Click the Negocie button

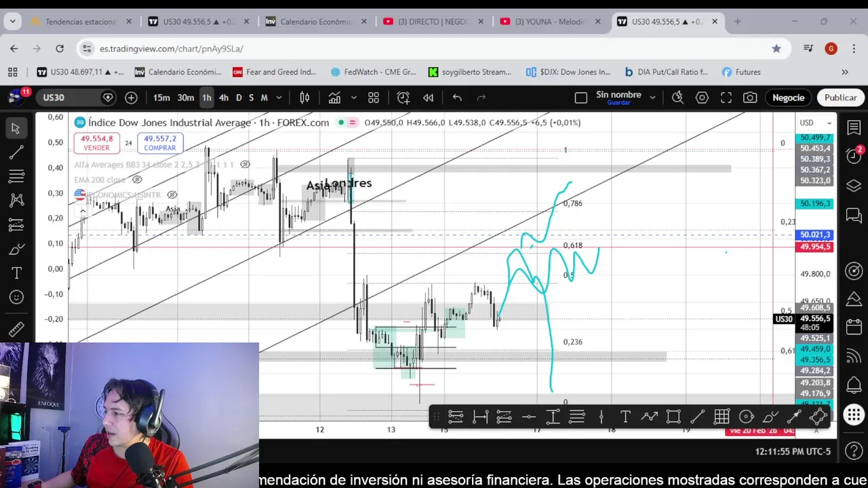coord(788,98)
